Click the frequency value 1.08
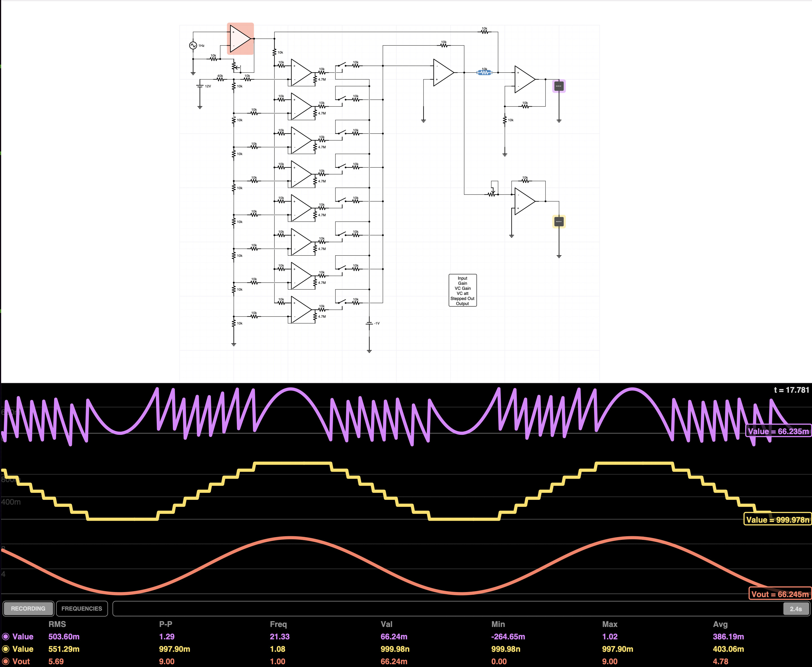 (x=277, y=649)
